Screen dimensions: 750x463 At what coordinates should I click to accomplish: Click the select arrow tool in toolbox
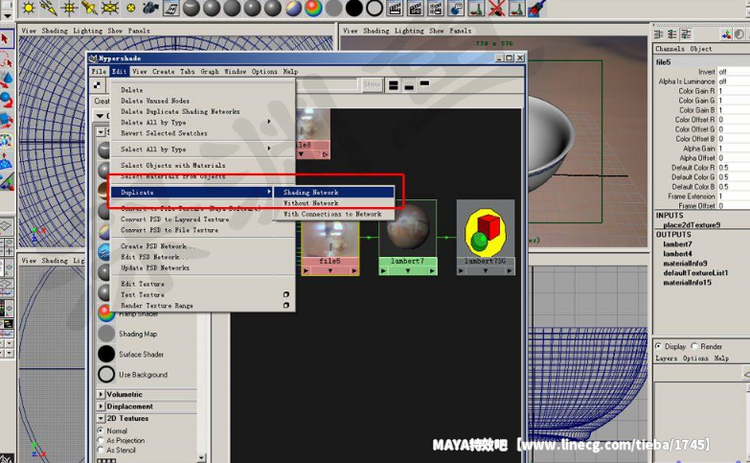6,39
